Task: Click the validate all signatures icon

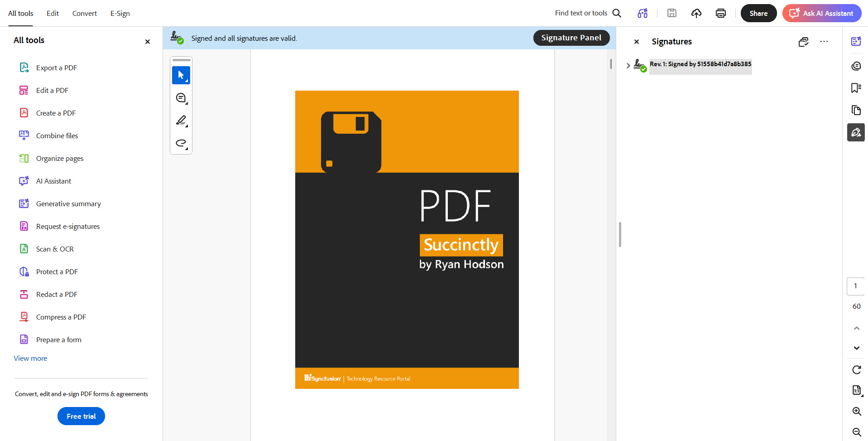Action: (x=804, y=42)
